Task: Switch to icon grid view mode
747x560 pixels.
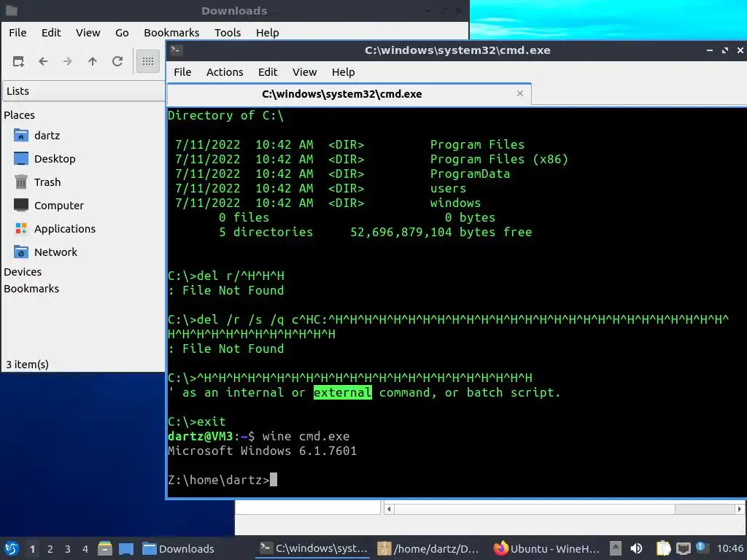Action: pyautogui.click(x=147, y=61)
